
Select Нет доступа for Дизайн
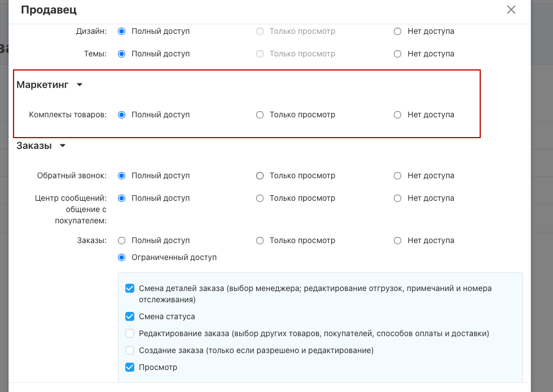pos(397,32)
